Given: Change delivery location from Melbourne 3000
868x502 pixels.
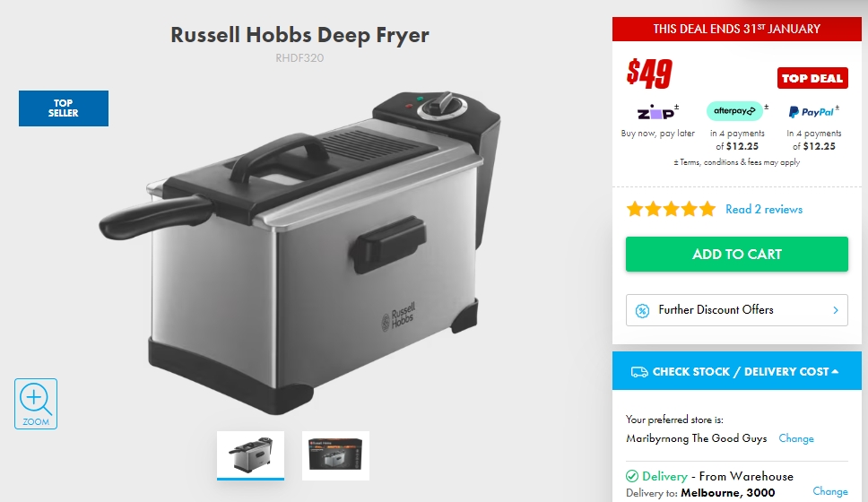Looking at the screenshot, I should coord(829,491).
